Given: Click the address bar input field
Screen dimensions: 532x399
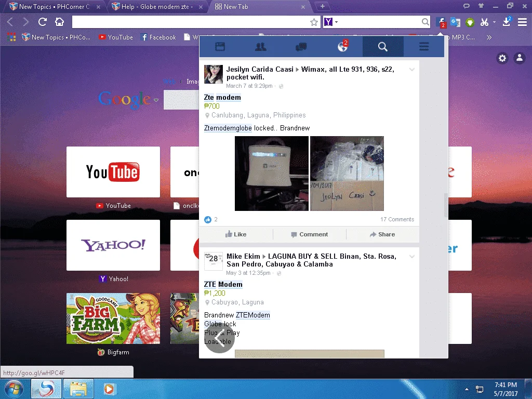Looking at the screenshot, I should (191, 22).
